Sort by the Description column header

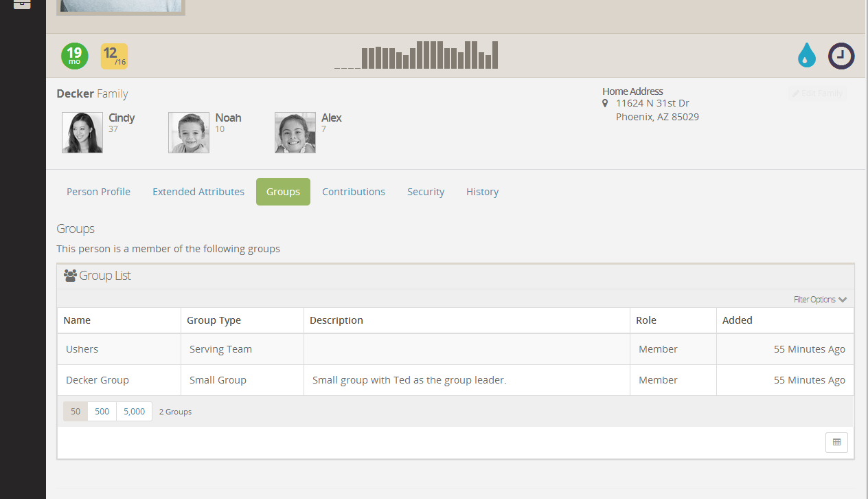(x=336, y=320)
